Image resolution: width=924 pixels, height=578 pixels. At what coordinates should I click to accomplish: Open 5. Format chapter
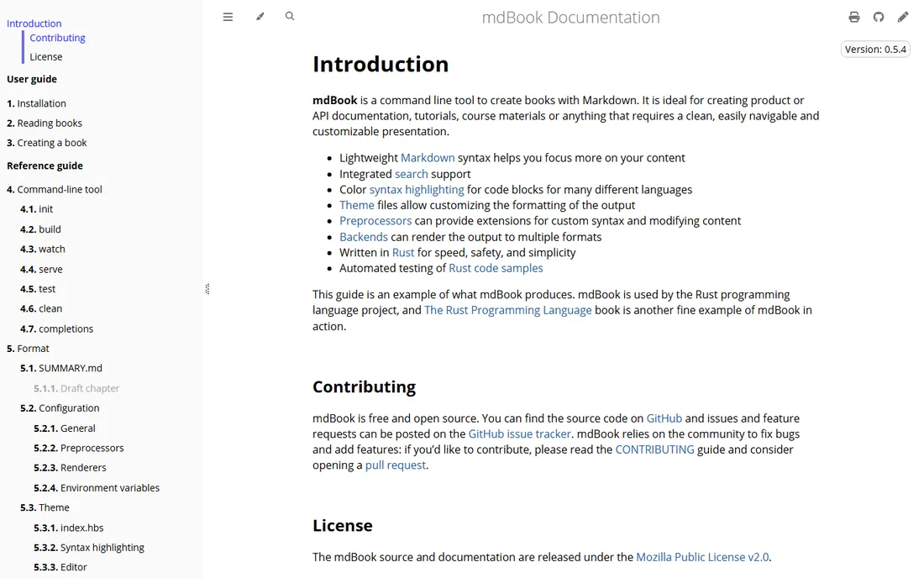28,348
